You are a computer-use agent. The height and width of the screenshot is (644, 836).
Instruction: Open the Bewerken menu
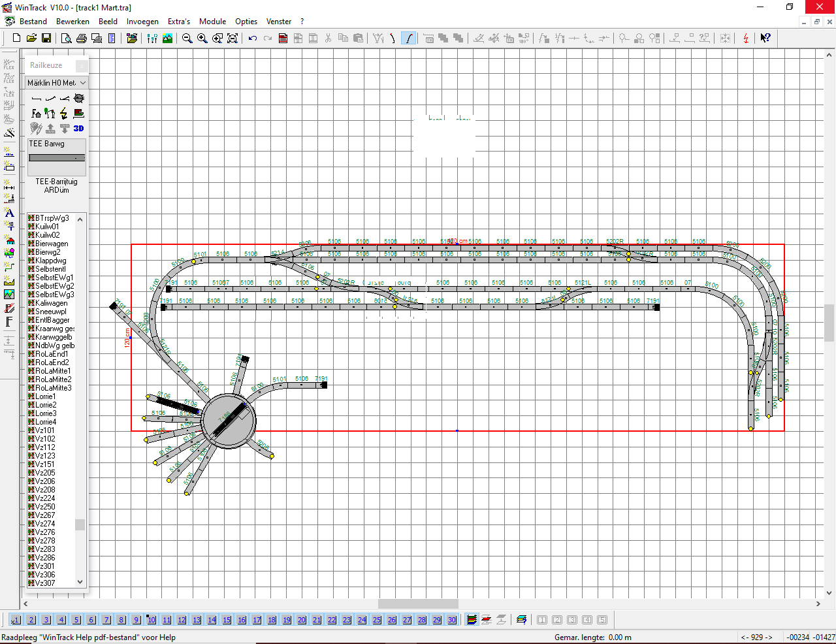pyautogui.click(x=72, y=22)
